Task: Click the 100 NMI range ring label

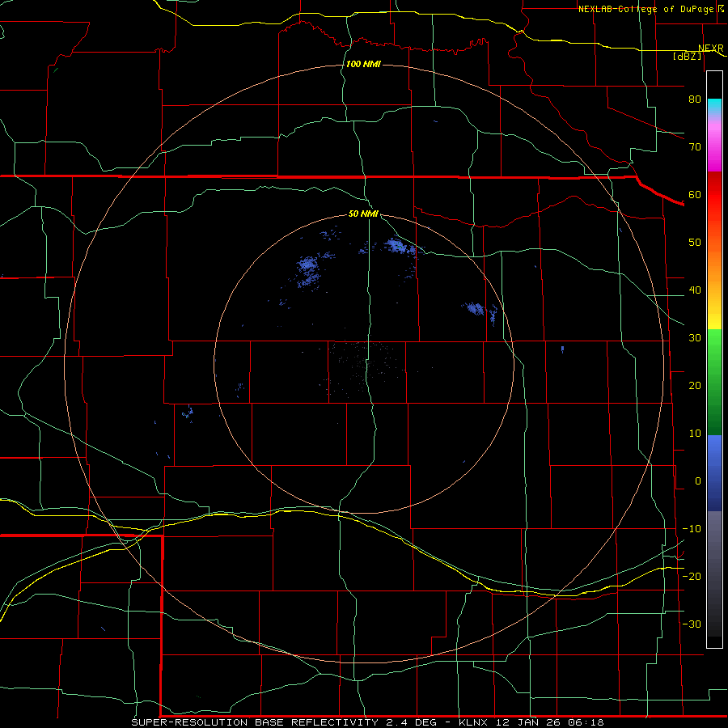Action: (x=363, y=64)
